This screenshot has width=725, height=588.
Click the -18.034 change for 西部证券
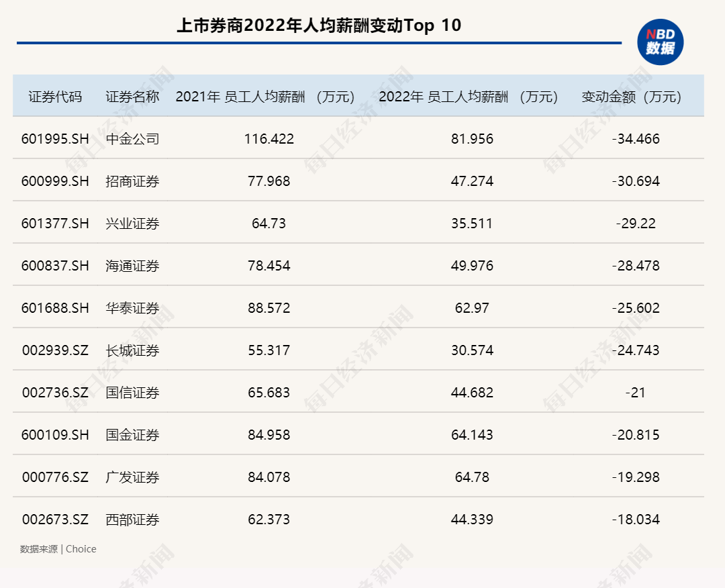coord(636,520)
